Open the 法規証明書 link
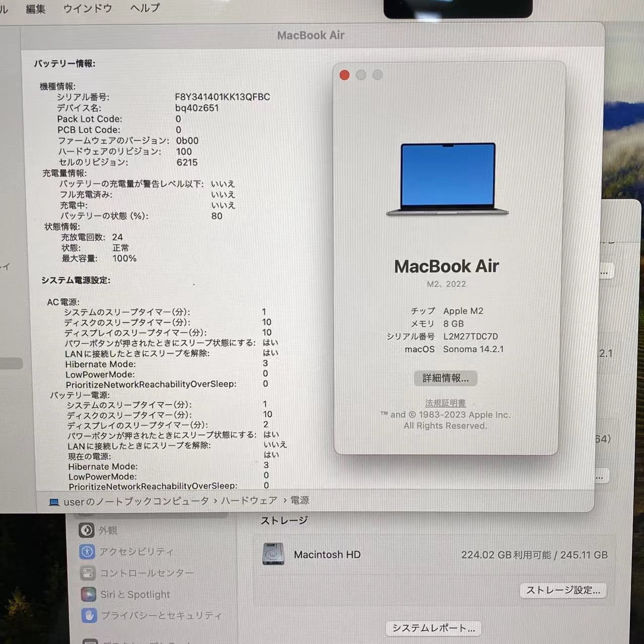The height and width of the screenshot is (644, 644). (x=445, y=403)
